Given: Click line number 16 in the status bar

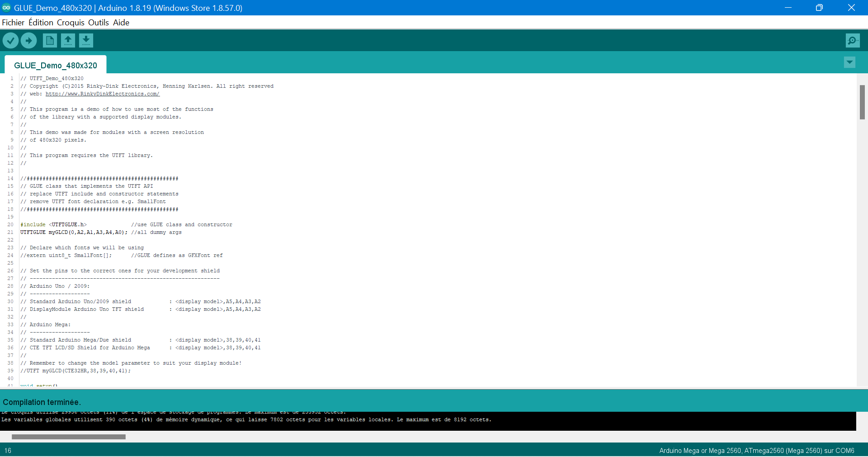Looking at the screenshot, I should click(8, 451).
